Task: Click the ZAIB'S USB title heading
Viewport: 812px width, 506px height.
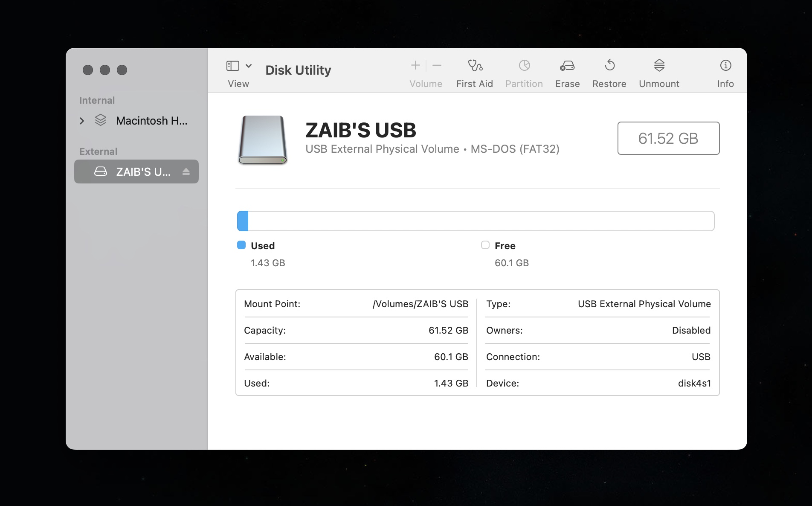Action: coord(361,130)
